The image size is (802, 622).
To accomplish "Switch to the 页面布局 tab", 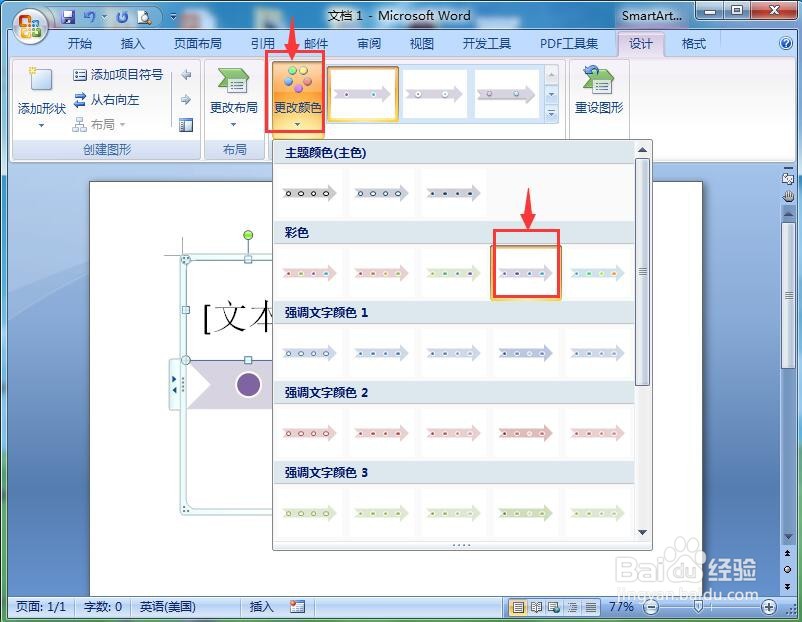I will tap(197, 43).
